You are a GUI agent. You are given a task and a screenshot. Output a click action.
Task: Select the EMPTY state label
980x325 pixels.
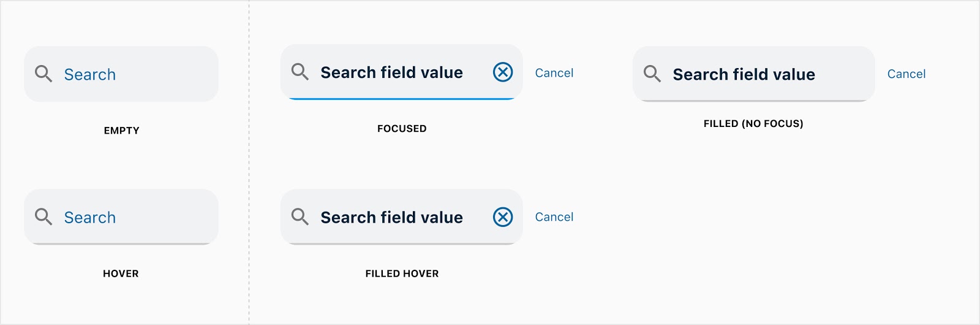coord(122,131)
